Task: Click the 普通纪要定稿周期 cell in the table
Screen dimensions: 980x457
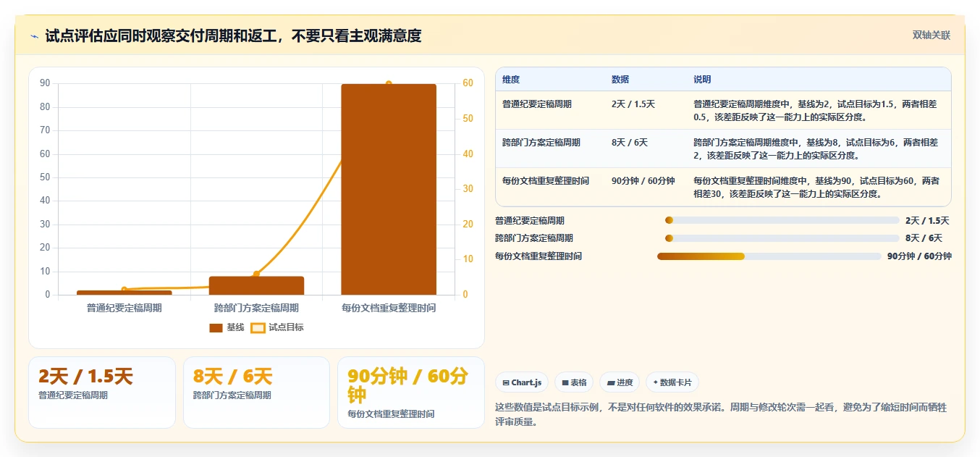Action: click(x=537, y=104)
